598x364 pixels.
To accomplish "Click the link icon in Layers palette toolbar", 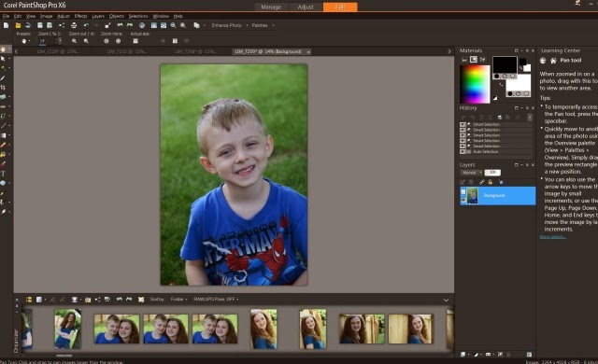I will coord(482,182).
